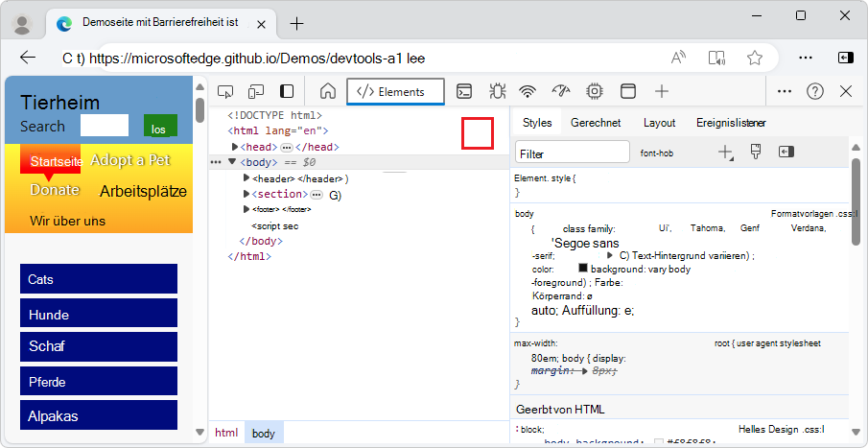Select the Elements tab
The width and height of the screenshot is (868, 448).
pyautogui.click(x=395, y=92)
